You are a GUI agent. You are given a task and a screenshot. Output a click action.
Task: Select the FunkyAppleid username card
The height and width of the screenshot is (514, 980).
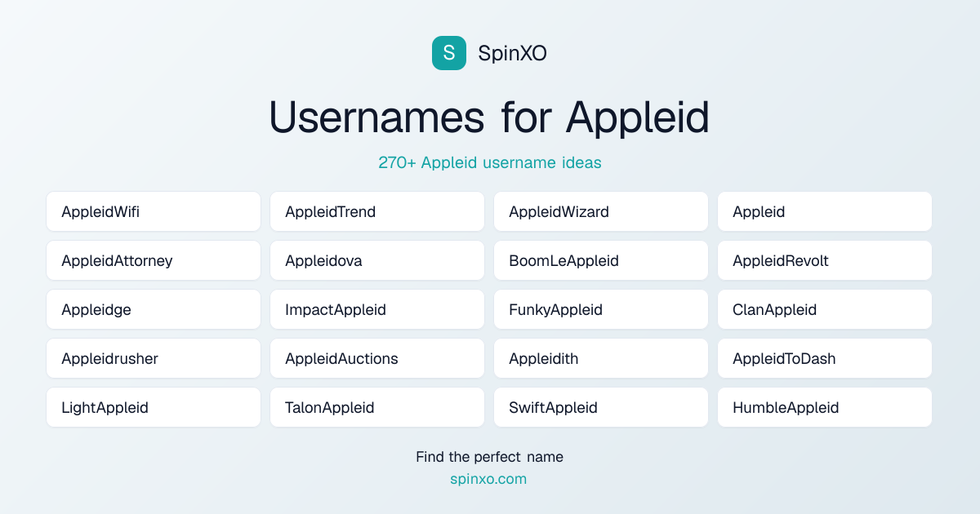coord(601,310)
